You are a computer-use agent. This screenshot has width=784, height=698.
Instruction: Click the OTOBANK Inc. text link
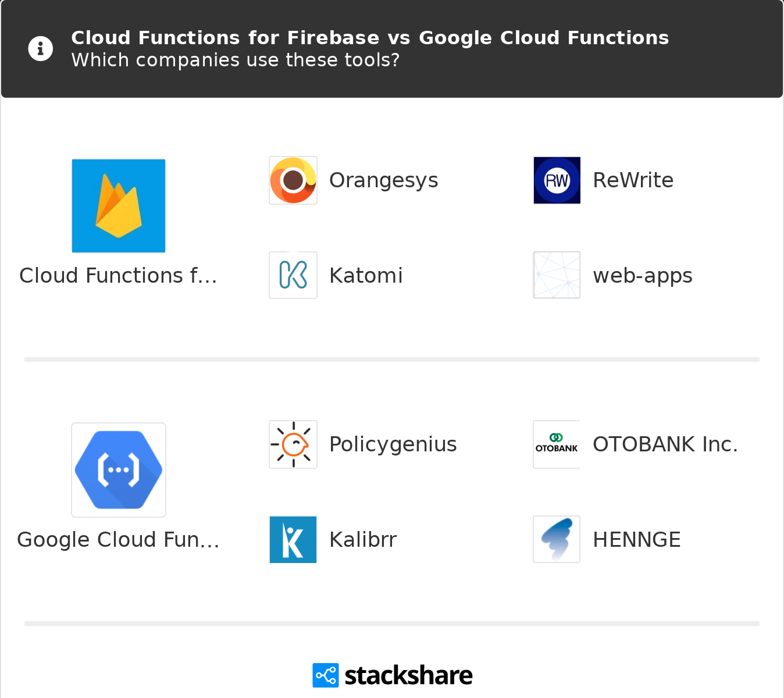point(665,444)
